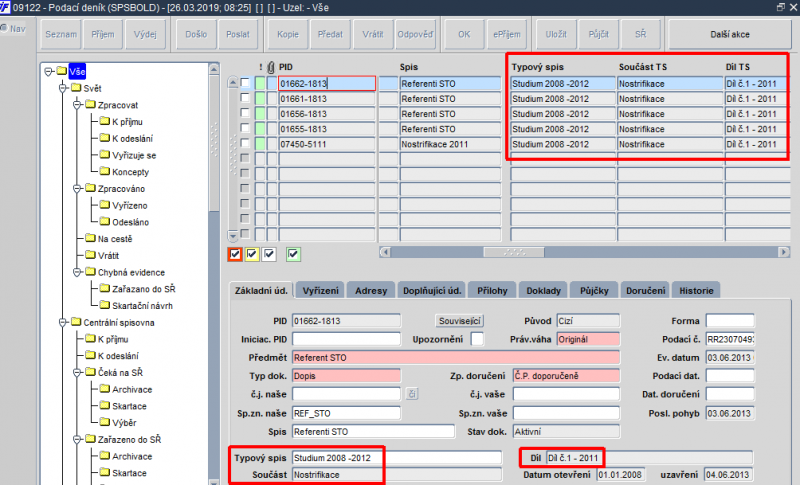800x485 pixels.
Task: Click the attachment paperclip column icon
Action: [x=271, y=67]
